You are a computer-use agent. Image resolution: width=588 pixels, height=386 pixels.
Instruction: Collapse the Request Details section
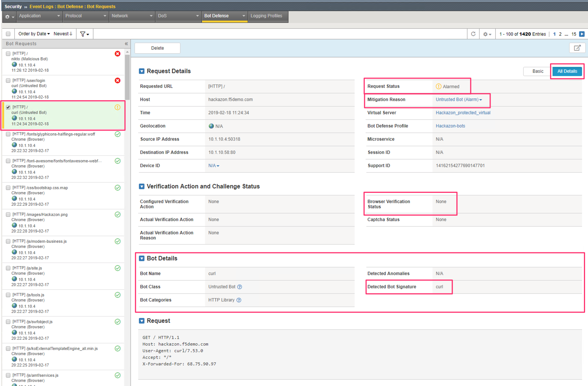pos(142,71)
